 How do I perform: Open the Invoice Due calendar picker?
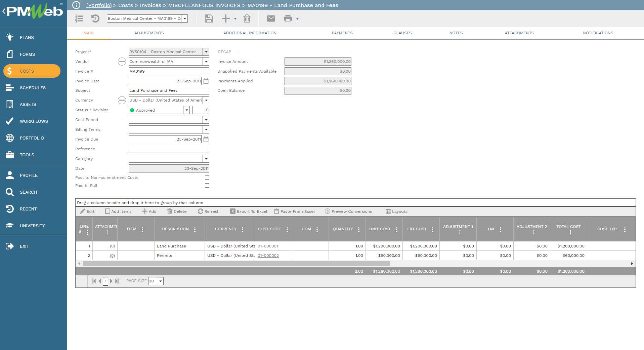pyautogui.click(x=206, y=139)
